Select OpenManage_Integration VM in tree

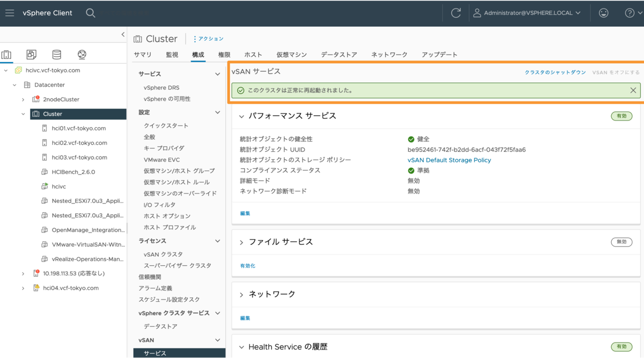tap(88, 230)
